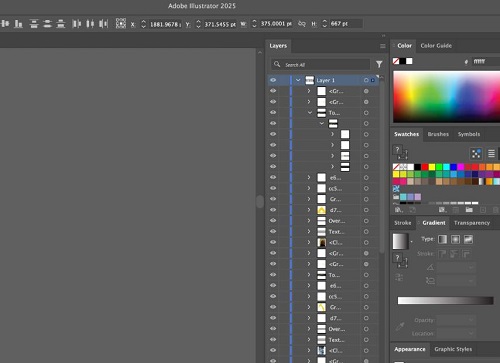Click vertical distribute center icon
The image size is (500, 363).
47,24
